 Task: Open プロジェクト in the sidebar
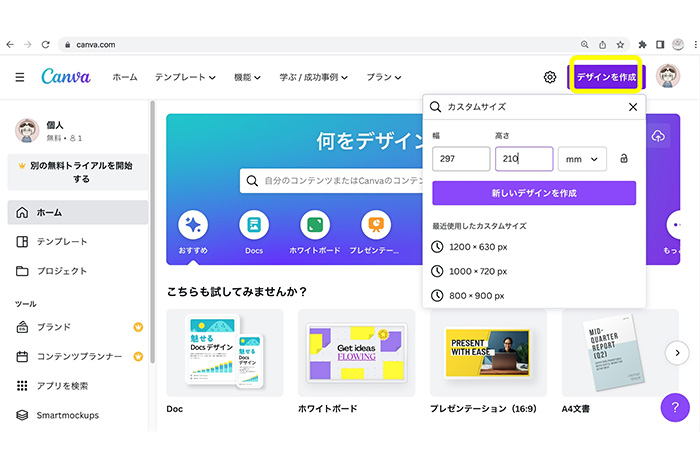[x=78, y=271]
